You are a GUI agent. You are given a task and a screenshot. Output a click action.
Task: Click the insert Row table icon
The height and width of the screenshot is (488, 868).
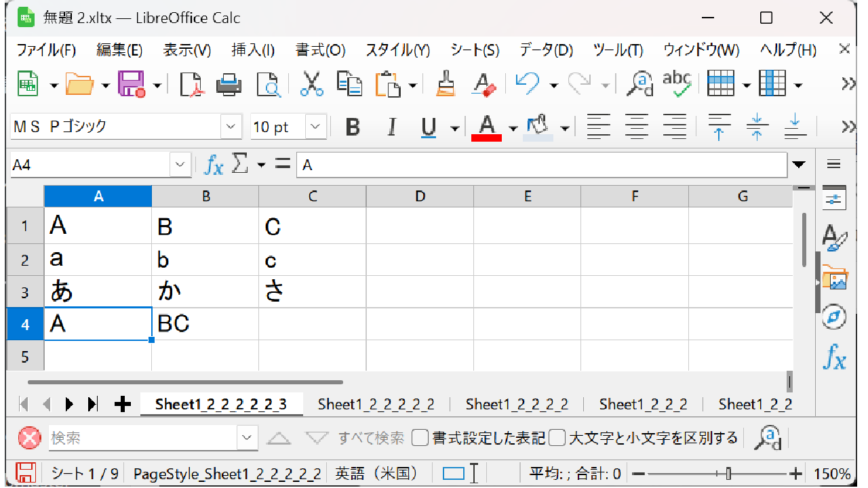click(x=721, y=84)
